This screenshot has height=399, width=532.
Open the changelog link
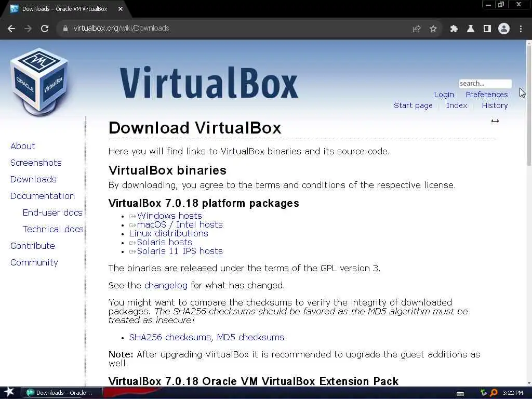tap(166, 285)
